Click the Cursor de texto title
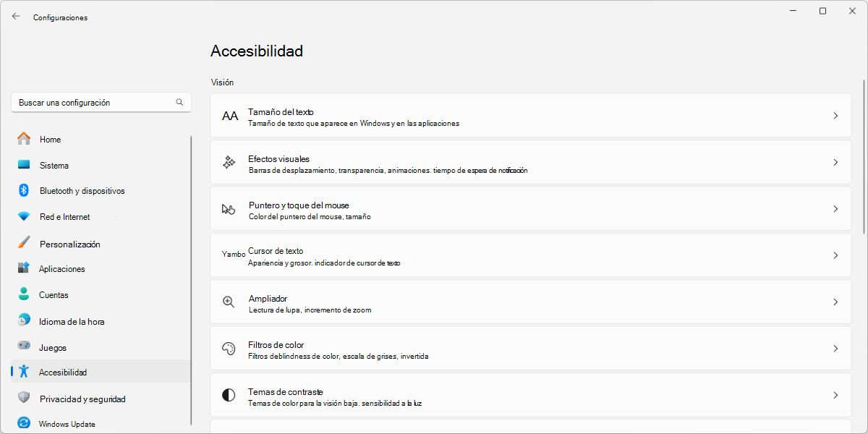 pos(276,251)
